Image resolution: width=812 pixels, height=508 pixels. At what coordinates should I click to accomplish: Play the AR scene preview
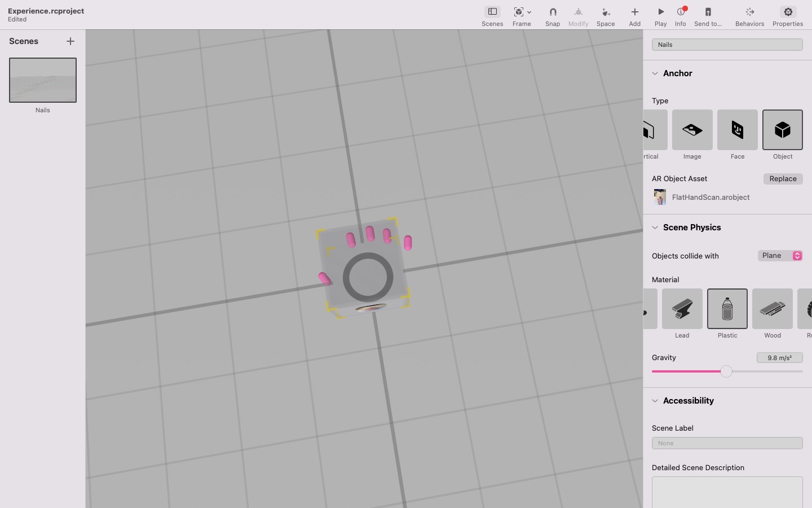point(661,12)
